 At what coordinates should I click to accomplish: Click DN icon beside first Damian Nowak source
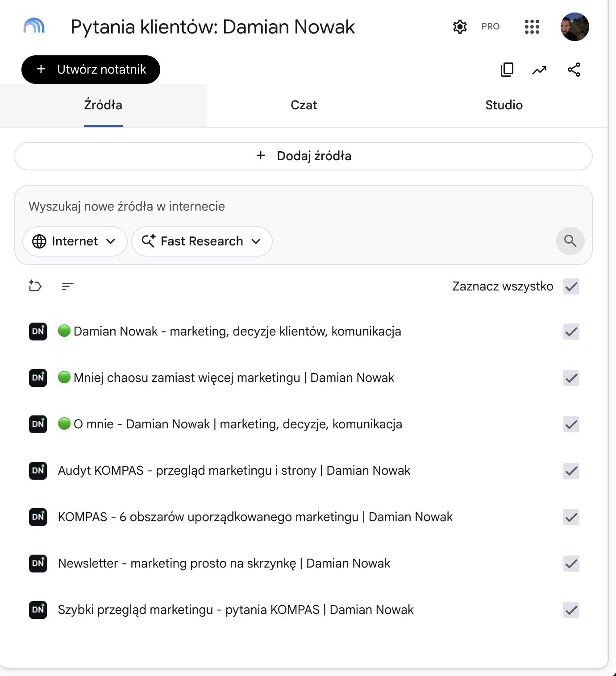38,331
